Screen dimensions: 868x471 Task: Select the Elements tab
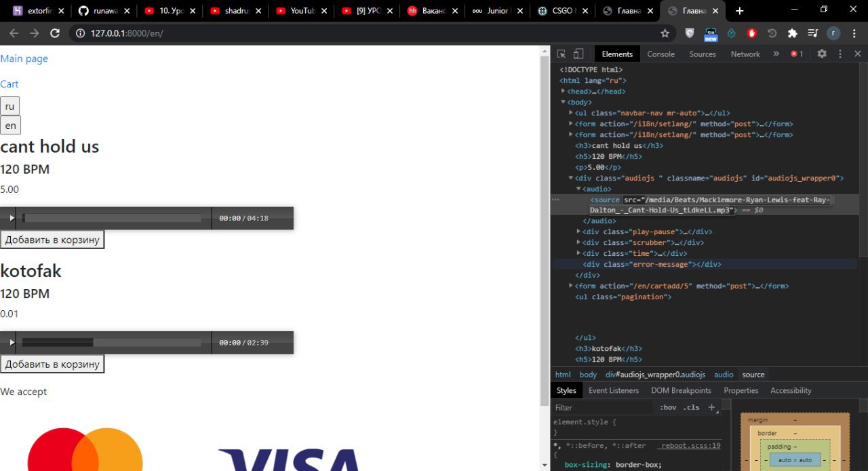click(x=617, y=54)
